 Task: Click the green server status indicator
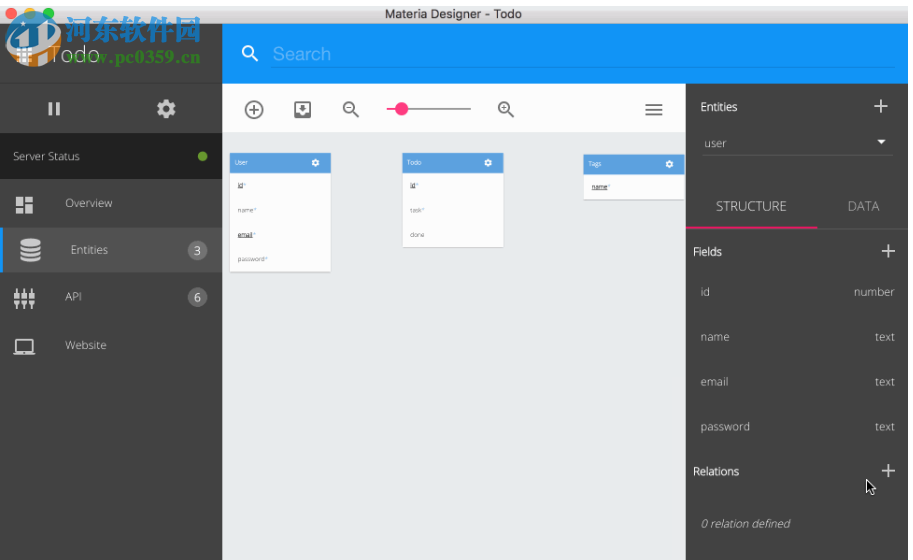pos(203,156)
